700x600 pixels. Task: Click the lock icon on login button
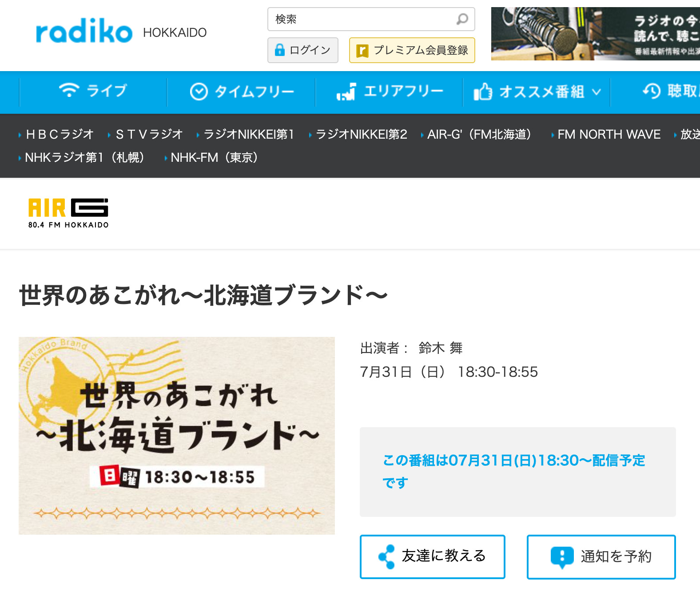pos(279,50)
